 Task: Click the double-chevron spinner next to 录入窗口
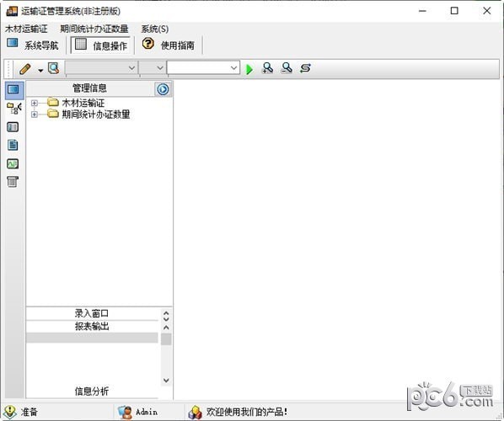(166, 316)
